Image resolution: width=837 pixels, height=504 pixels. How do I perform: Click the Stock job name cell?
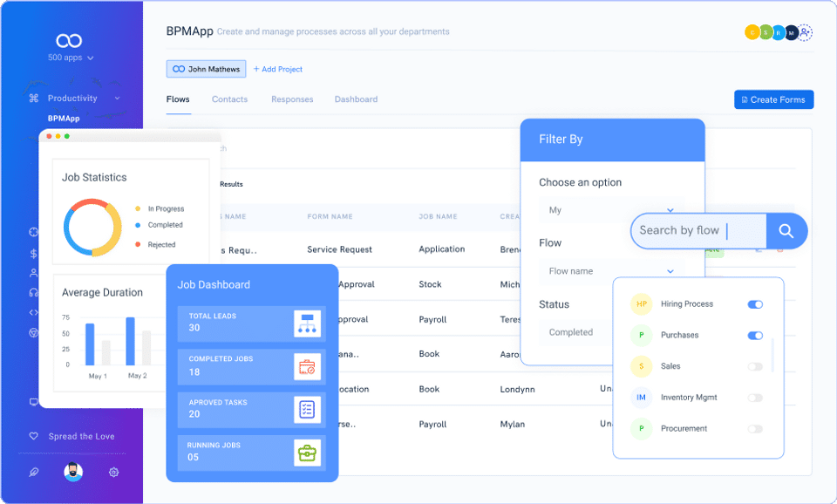point(430,284)
